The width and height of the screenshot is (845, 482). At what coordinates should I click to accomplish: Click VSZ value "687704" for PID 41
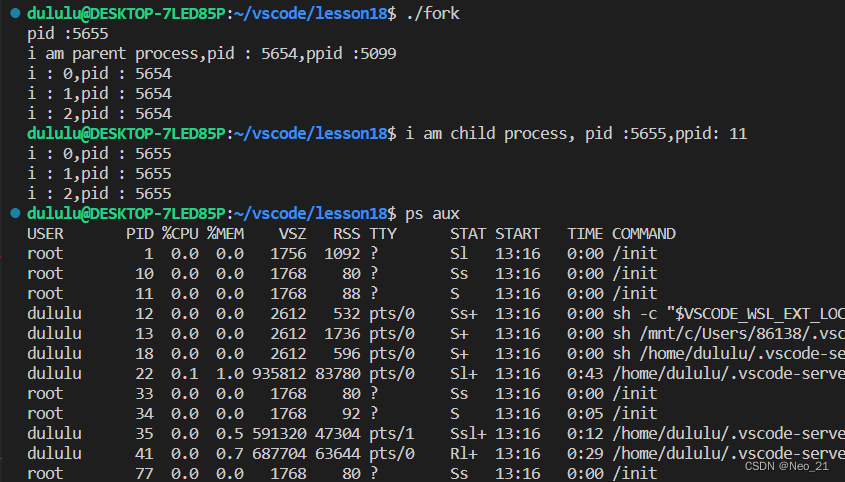pyautogui.click(x=279, y=453)
